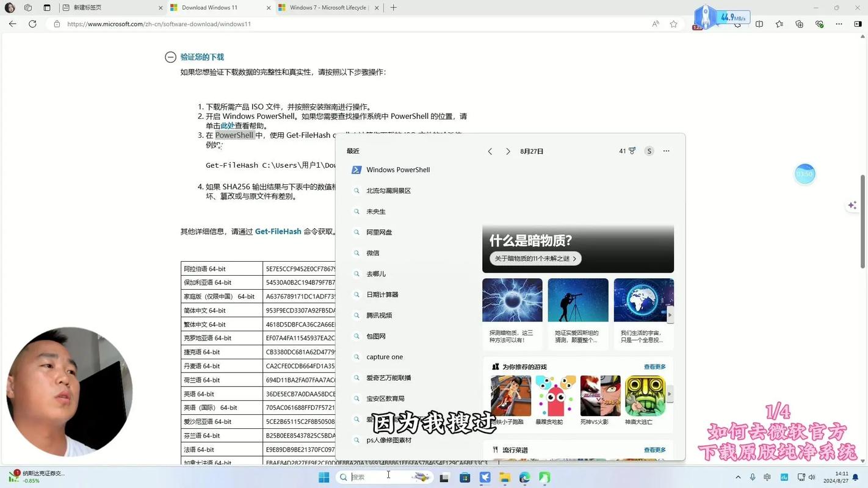This screenshot has width=868, height=488.
Task: Select recent search 日期计算器
Action: (405, 295)
